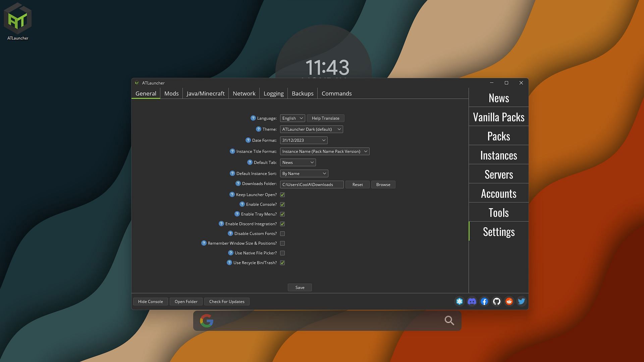The height and width of the screenshot is (362, 644).
Task: Click the help icon beside Enable Discord Integration
Action: (x=221, y=224)
